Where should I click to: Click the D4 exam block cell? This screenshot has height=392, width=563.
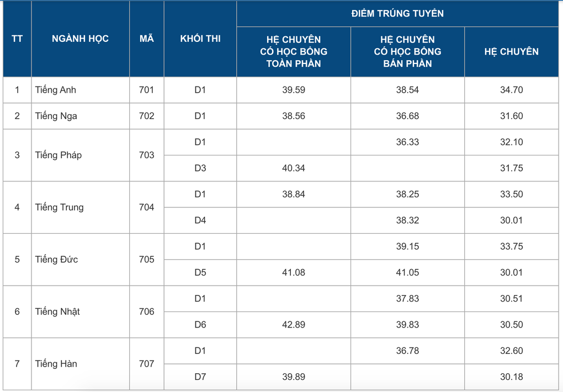point(200,220)
